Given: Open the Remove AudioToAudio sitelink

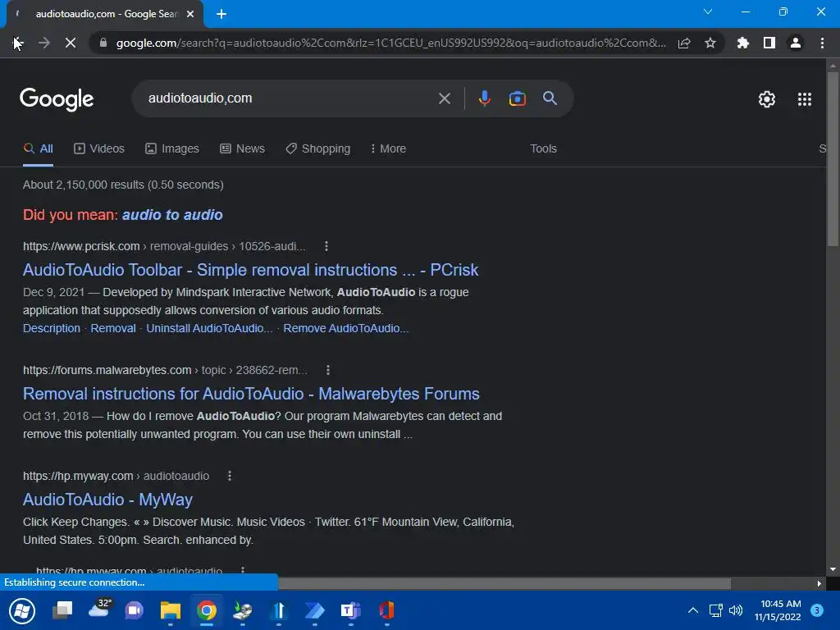Looking at the screenshot, I should pos(346,328).
